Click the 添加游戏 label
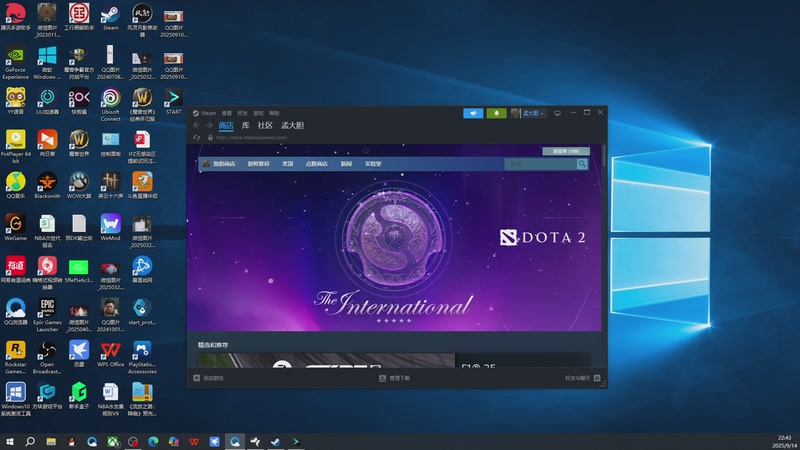 (x=213, y=378)
